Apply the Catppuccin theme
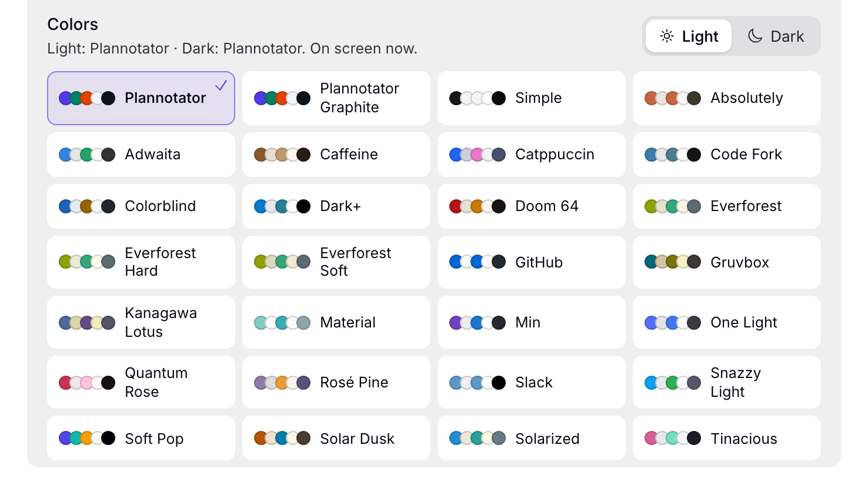The height and width of the screenshot is (495, 868). (x=532, y=155)
